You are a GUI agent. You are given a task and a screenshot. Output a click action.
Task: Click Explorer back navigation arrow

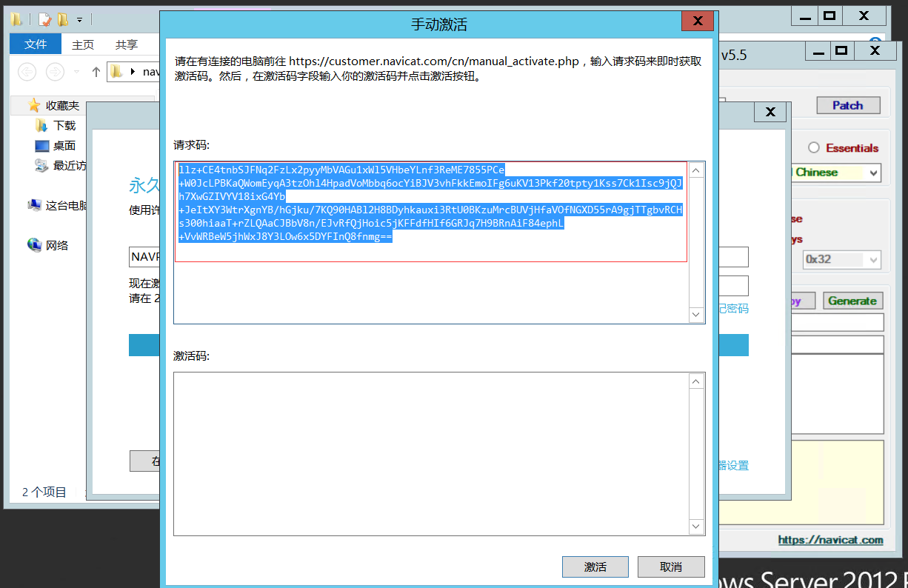click(x=27, y=72)
